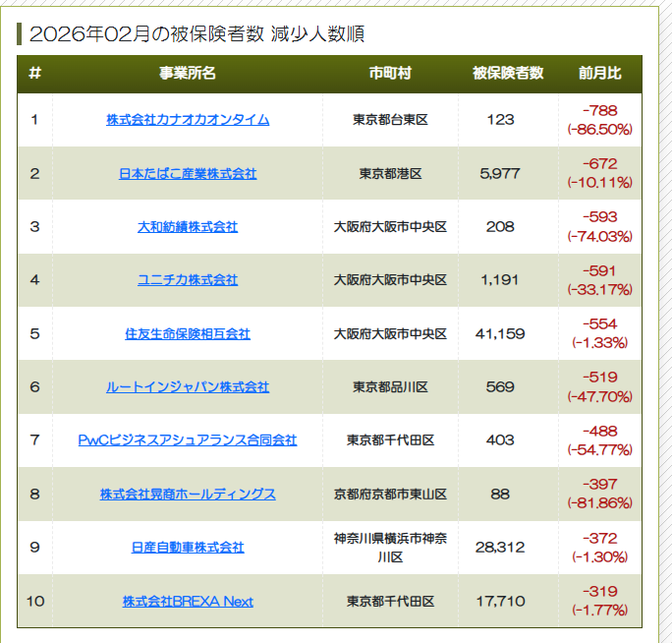Click the 事業所名 column header
Viewport: 672px width, 643px height.
click(x=188, y=74)
